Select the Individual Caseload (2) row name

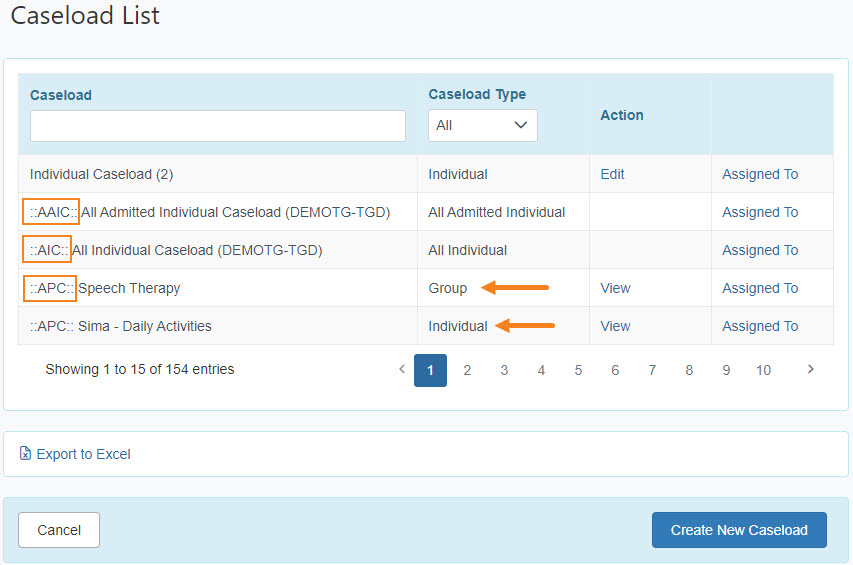click(x=101, y=174)
